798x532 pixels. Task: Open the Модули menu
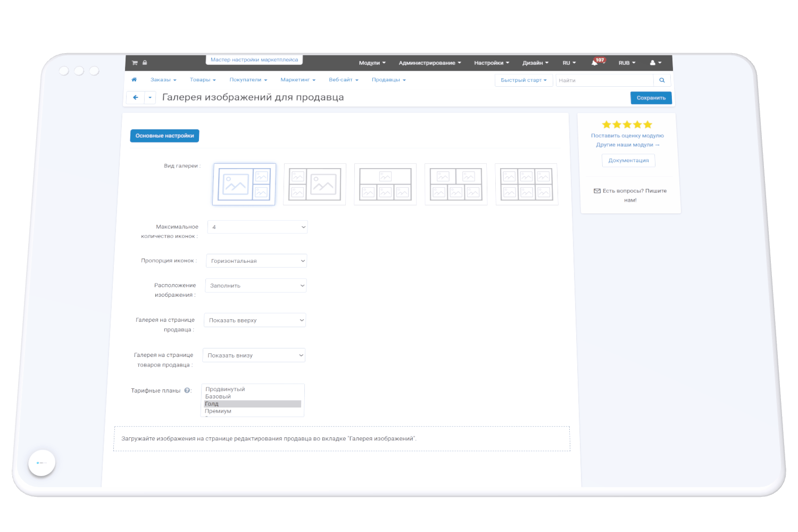click(x=372, y=63)
